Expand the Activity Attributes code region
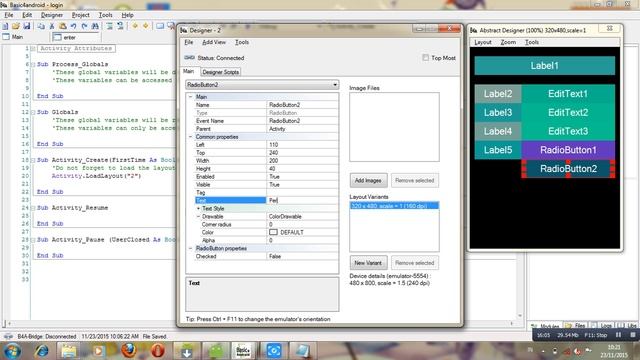The image size is (640, 360). pos(33,49)
